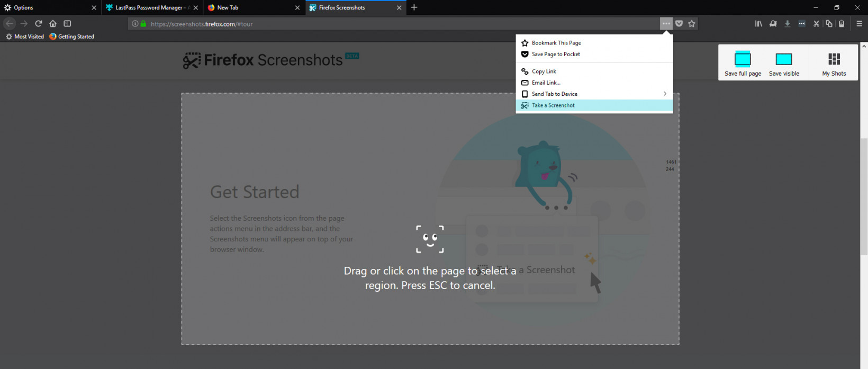This screenshot has width=868, height=369.
Task: Open a new tab with the plus button
Action: tap(414, 7)
